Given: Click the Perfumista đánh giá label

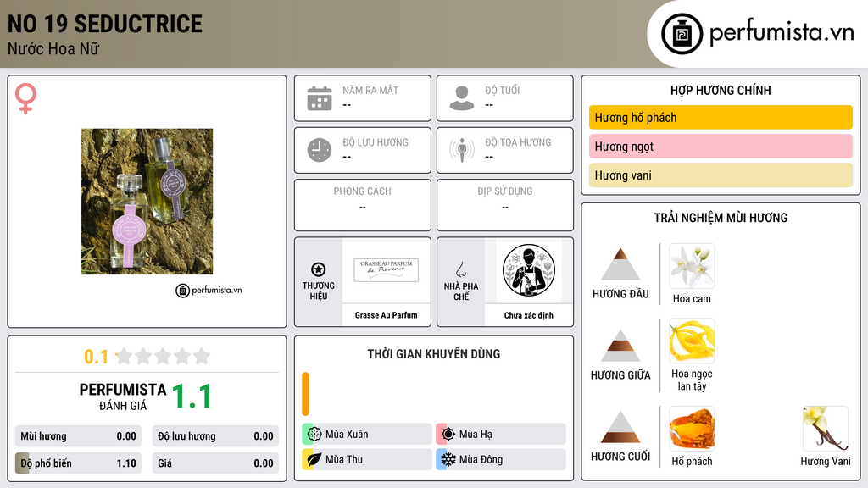Looking at the screenshot, I should (x=123, y=396).
